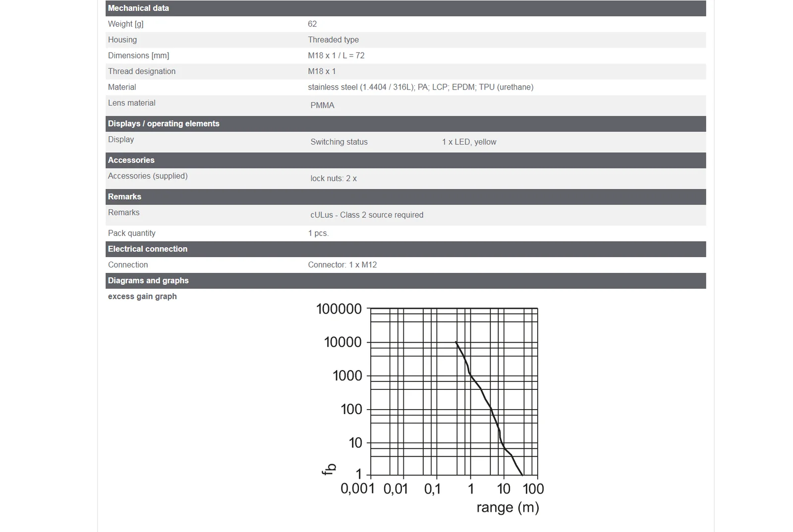This screenshot has width=793, height=532.
Task: Click the weight value 62
Action: point(312,24)
